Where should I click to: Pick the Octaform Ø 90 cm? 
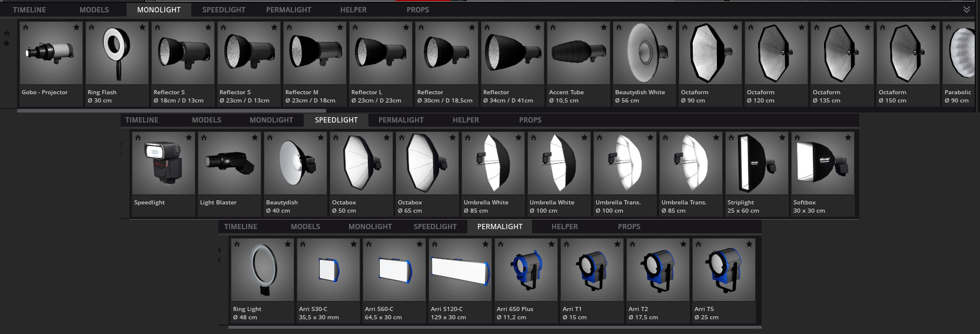710,64
